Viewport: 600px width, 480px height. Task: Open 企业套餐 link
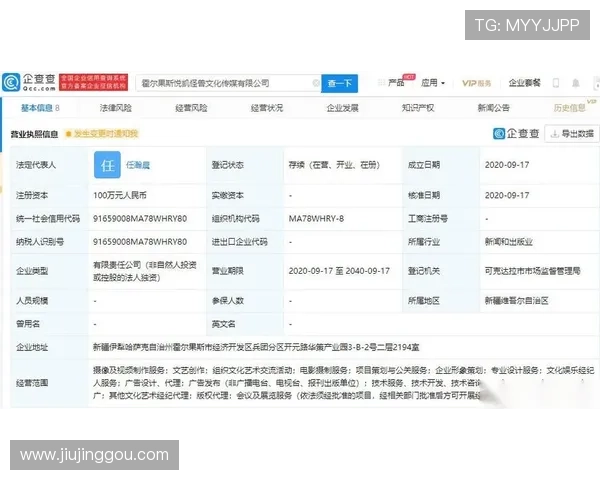tap(524, 83)
